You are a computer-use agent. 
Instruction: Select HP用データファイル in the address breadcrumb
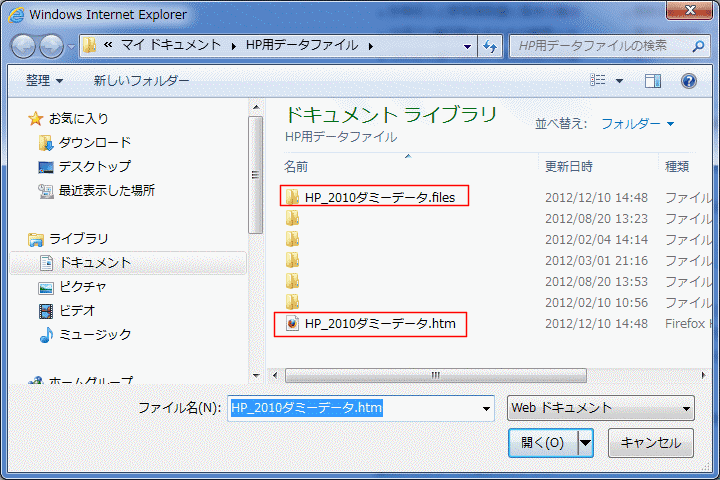tap(302, 45)
